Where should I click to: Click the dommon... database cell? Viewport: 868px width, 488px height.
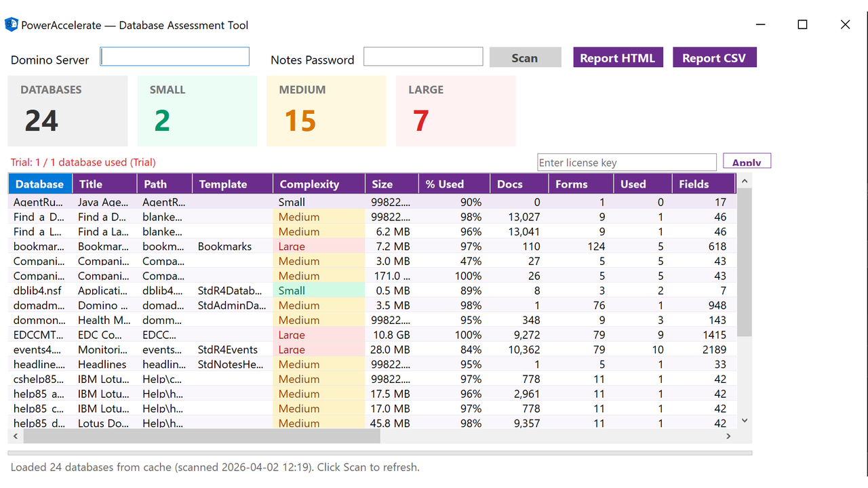coord(39,320)
